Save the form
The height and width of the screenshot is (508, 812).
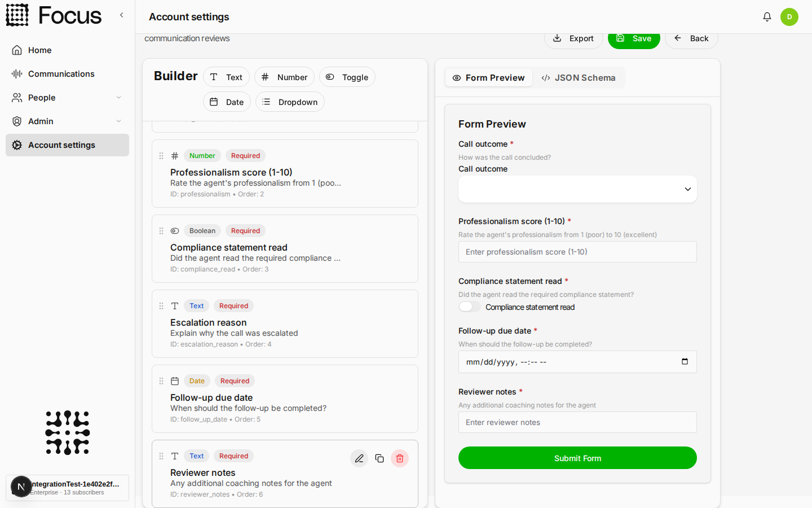pos(634,38)
